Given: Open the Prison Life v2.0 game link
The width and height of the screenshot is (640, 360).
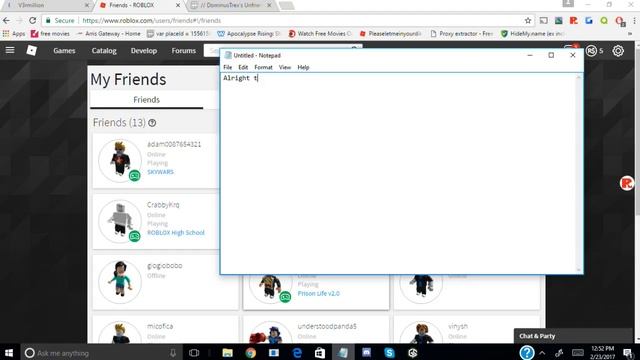Looking at the screenshot, I should pyautogui.click(x=318, y=293).
